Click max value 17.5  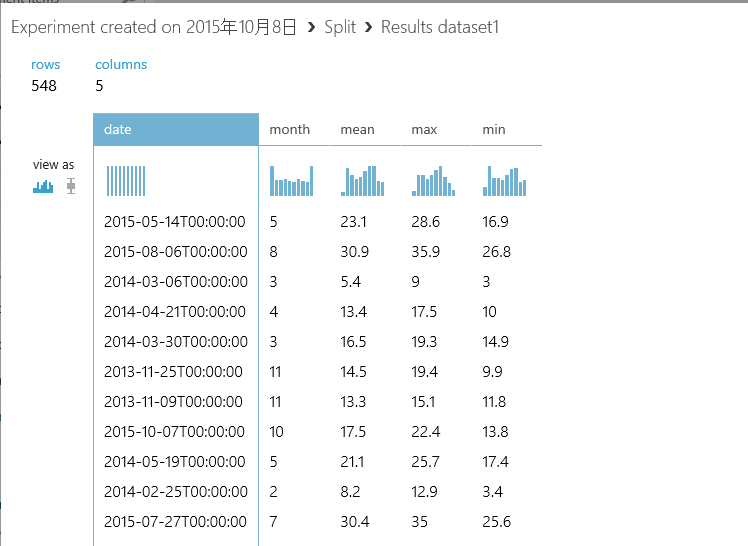tap(424, 312)
